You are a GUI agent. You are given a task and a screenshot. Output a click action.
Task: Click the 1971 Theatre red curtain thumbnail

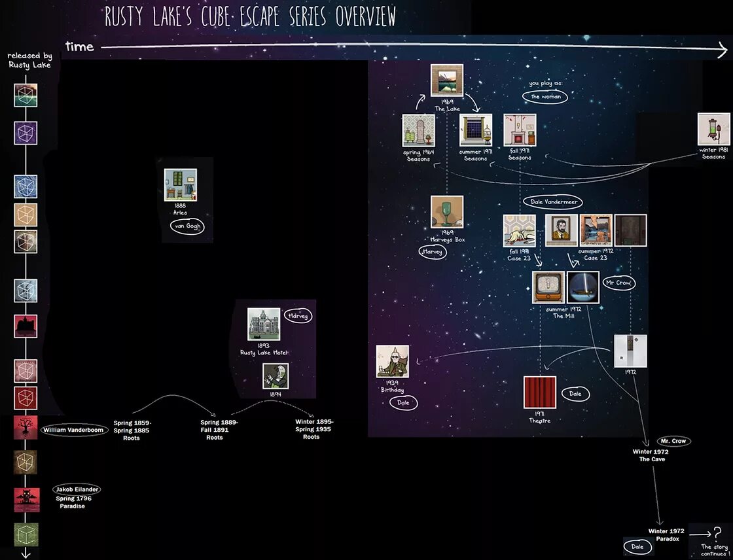pyautogui.click(x=540, y=392)
